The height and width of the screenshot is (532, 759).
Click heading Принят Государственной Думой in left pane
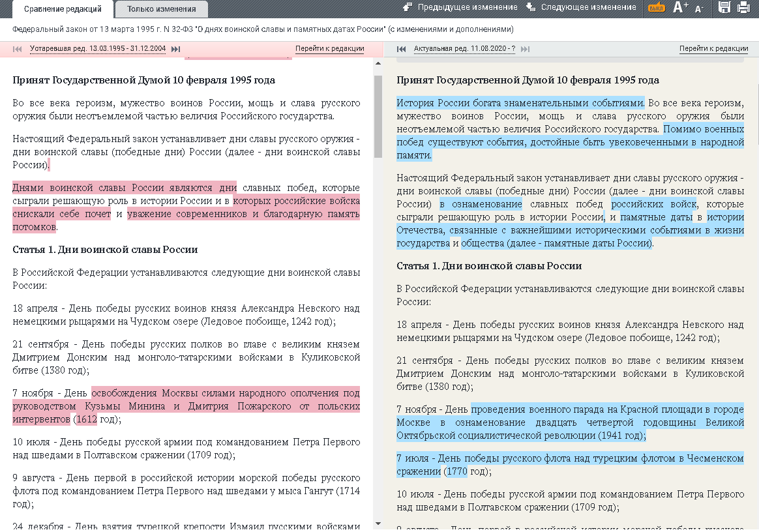[x=143, y=80]
